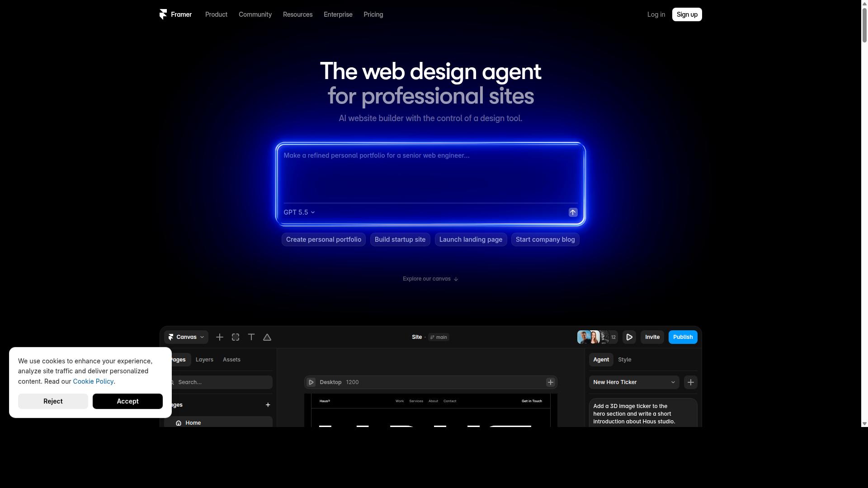Click Work in the Haus preview nav
This screenshot has width=868, height=488.
point(400,401)
